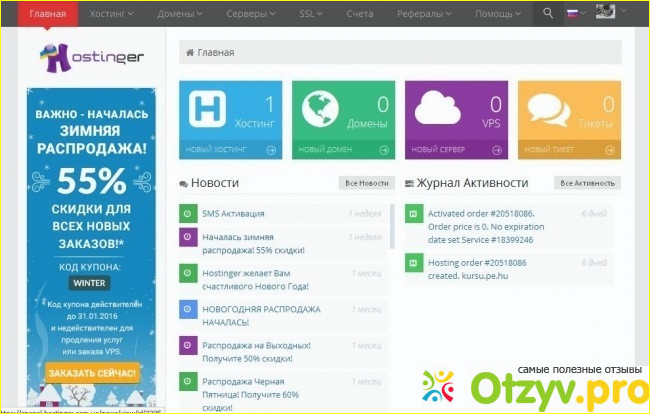Select the Главная tab in navbar
650x414 pixels.
(48, 14)
